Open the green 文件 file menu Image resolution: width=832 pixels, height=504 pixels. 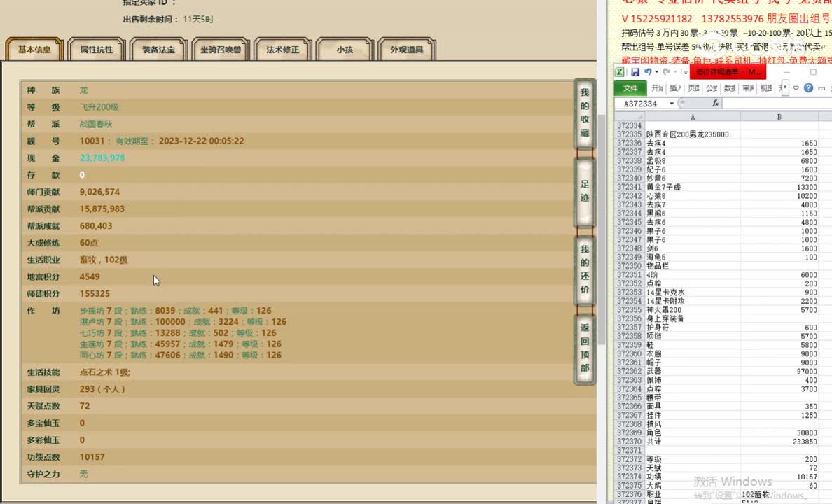630,88
